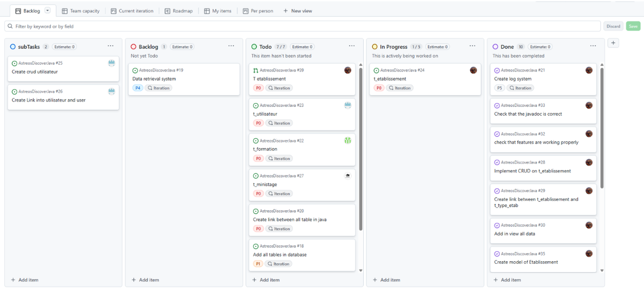Image resolution: width=644 pixels, height=288 pixels.
Task: Click the assignee avatar on issue #35
Action: [589, 253]
